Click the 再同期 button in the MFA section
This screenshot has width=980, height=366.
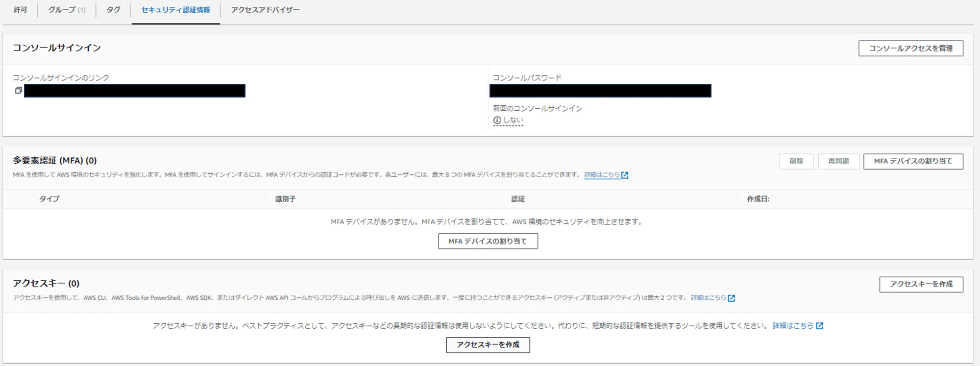(838, 161)
